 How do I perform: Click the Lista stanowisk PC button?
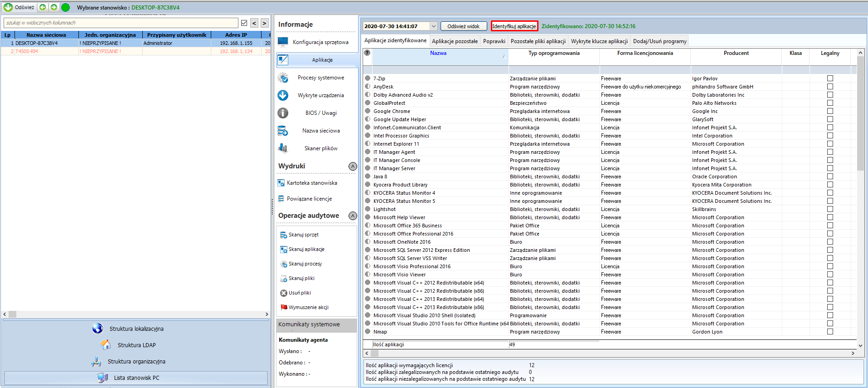coord(136,378)
